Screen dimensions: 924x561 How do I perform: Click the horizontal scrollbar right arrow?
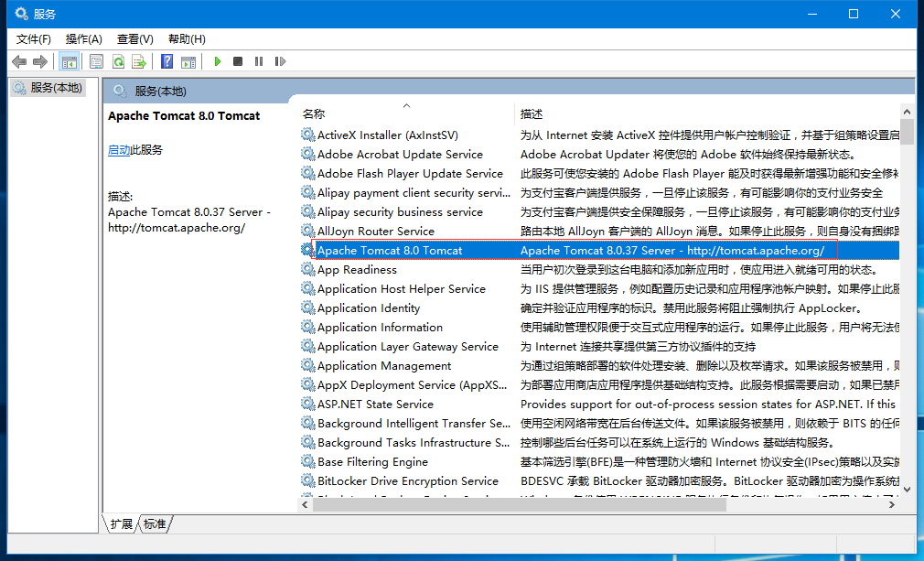[892, 504]
